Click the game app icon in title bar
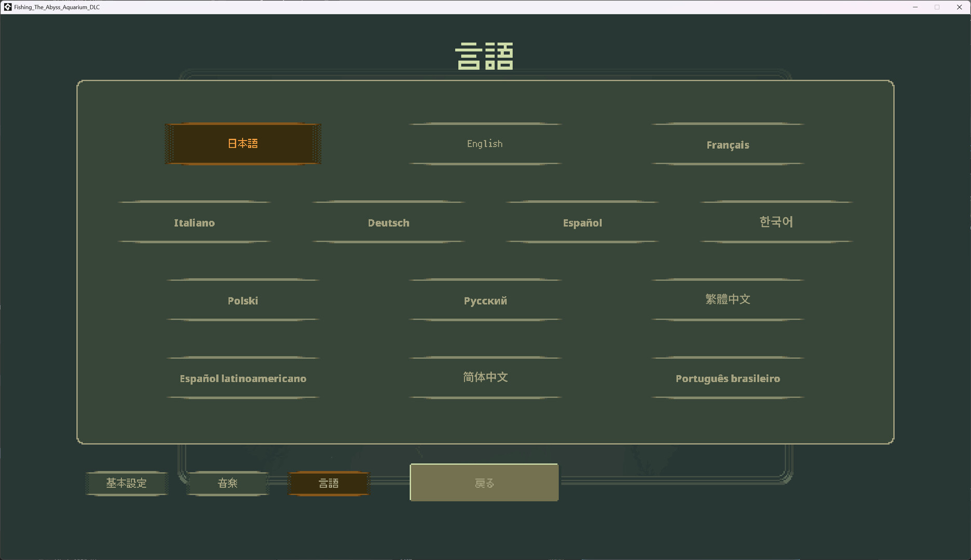The width and height of the screenshot is (971, 560). click(7, 7)
